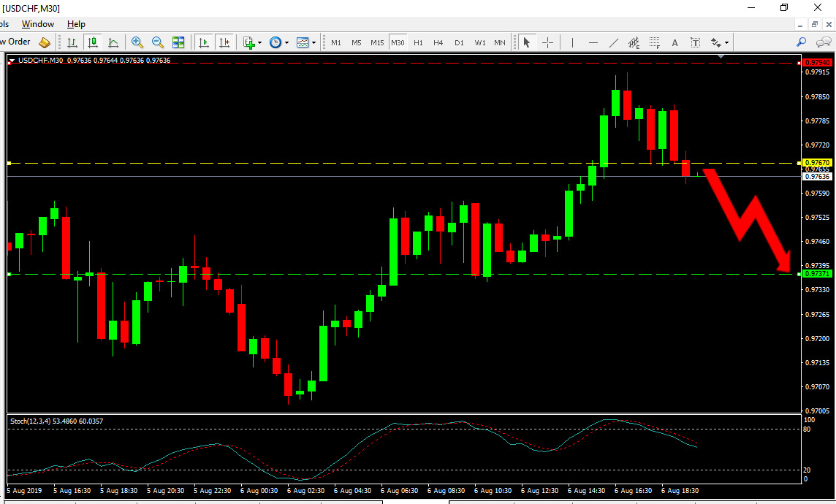Open the chat speech bubbles icon

pyautogui.click(x=824, y=42)
